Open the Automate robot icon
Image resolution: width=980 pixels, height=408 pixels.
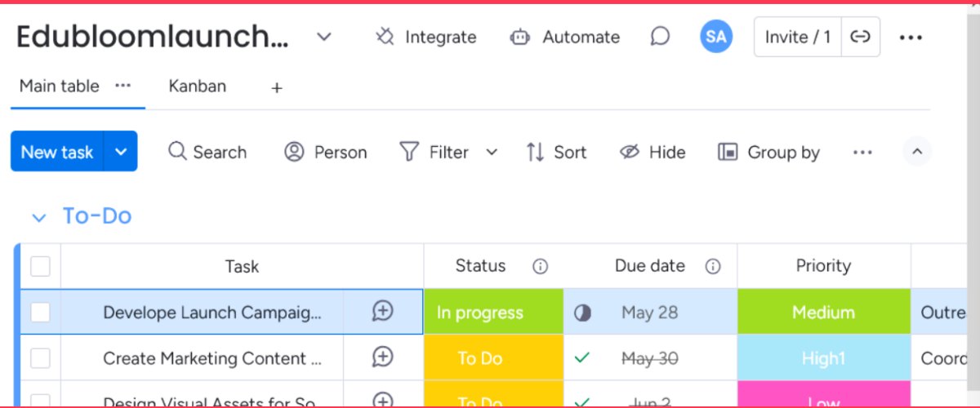click(x=520, y=37)
